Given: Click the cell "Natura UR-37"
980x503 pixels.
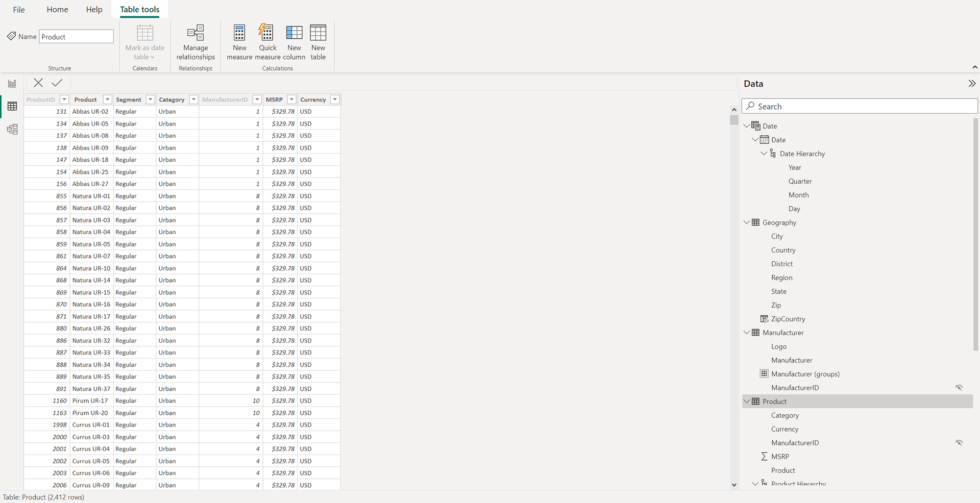Looking at the screenshot, I should click(91, 389).
